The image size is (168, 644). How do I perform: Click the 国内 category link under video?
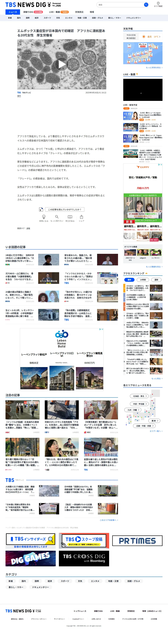[19, 96]
